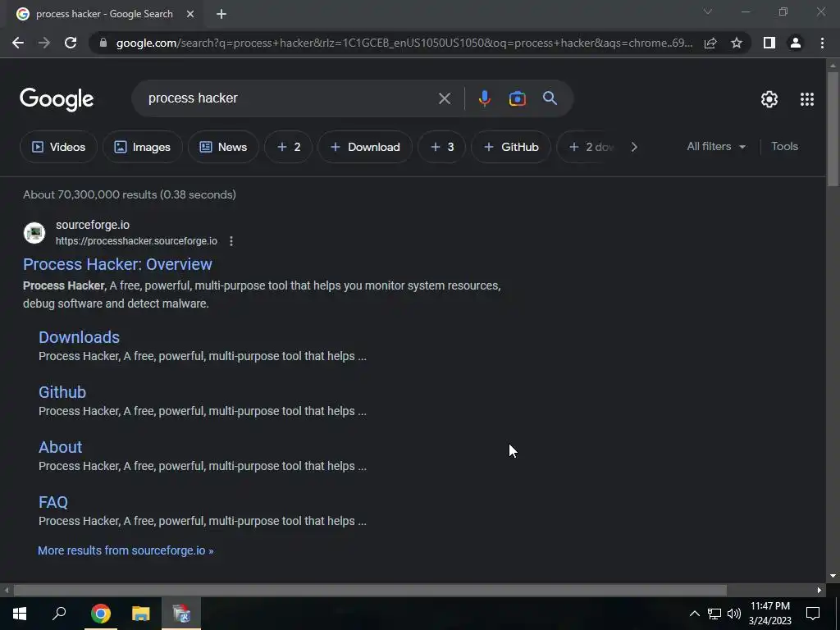The image size is (840, 630).
Task: Add the GitHub refinement chip
Action: click(511, 147)
